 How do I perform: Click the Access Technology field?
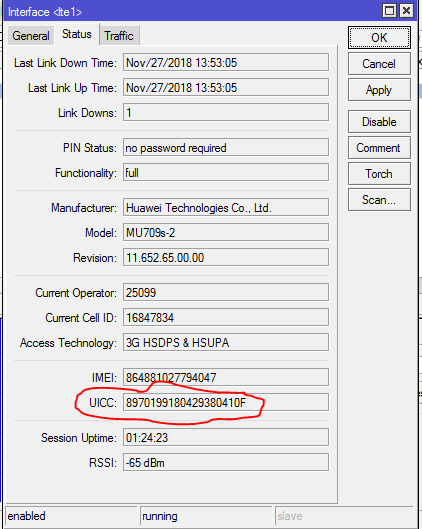(x=226, y=342)
